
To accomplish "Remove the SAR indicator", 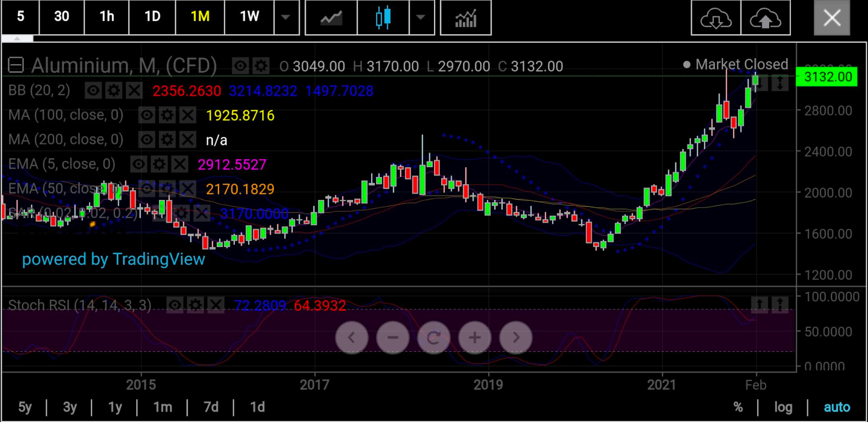I will (x=201, y=213).
